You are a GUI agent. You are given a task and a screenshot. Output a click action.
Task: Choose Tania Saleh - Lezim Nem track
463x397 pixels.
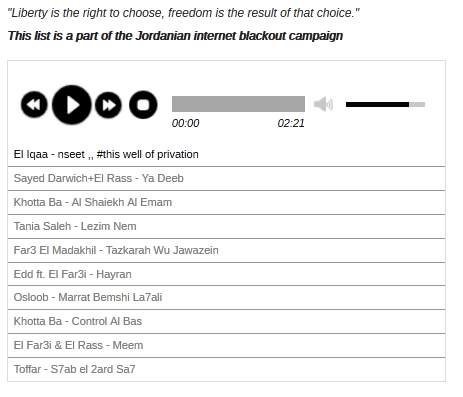pos(226,226)
